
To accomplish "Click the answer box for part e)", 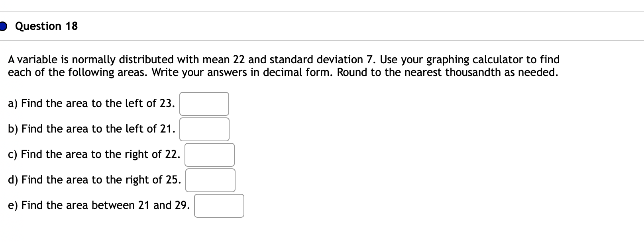I will pos(218,205).
